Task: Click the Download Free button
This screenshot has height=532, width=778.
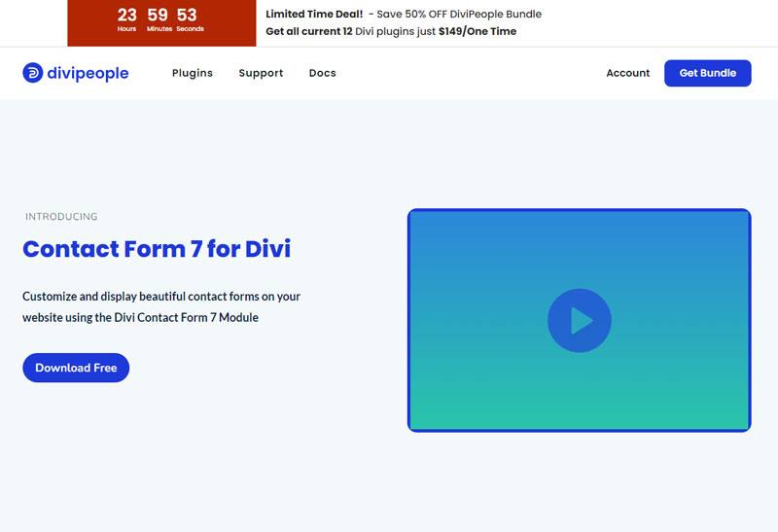Action: click(x=76, y=368)
